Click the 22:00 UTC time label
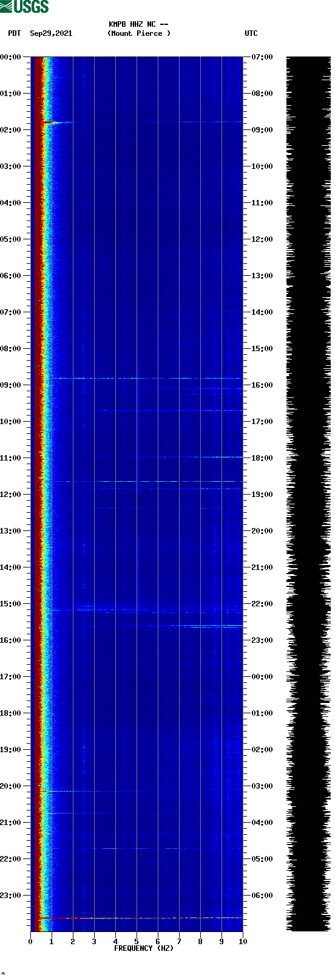Screen dimensions: 335x980 [262, 604]
